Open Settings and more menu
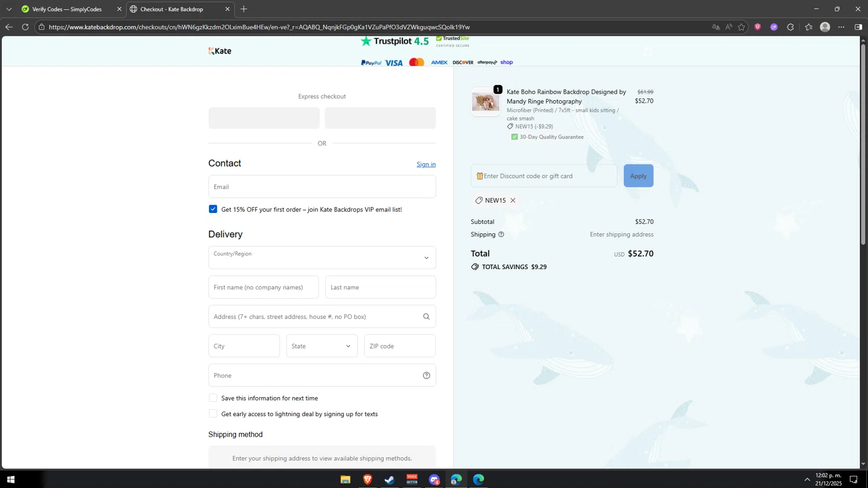 (841, 27)
